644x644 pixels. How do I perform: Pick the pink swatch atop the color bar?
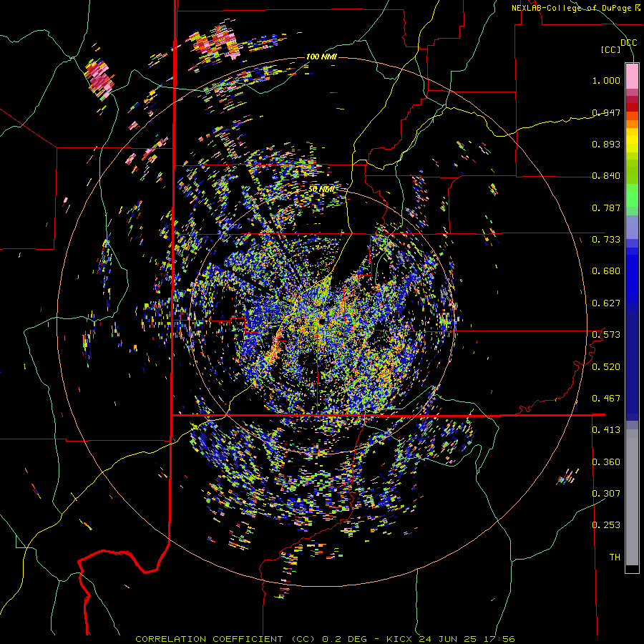[x=632, y=77]
